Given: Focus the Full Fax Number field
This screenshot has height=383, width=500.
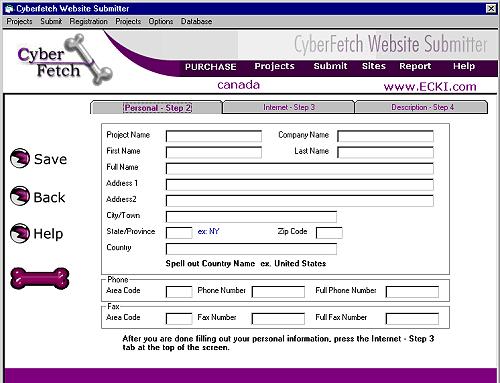Looking at the screenshot, I should (x=412, y=319).
